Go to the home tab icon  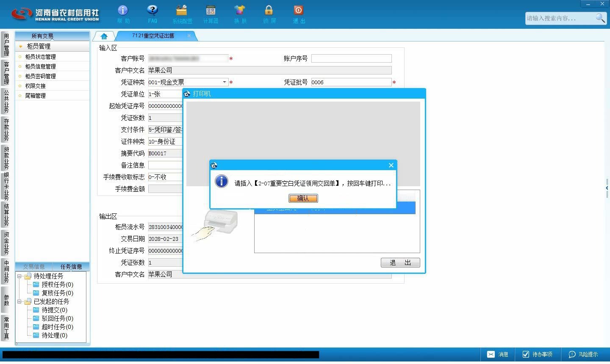104,36
